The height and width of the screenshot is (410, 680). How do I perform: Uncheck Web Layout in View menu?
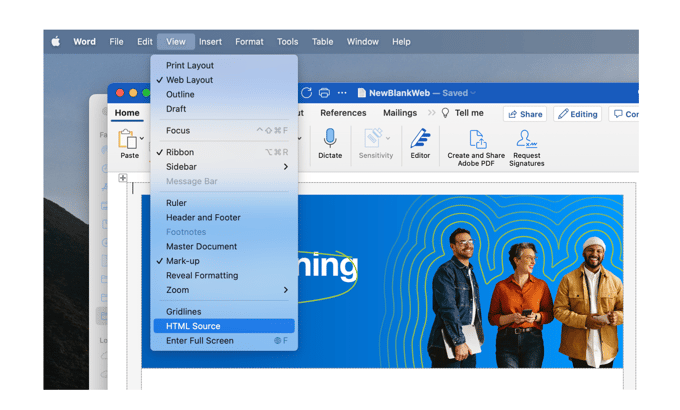[x=189, y=80]
